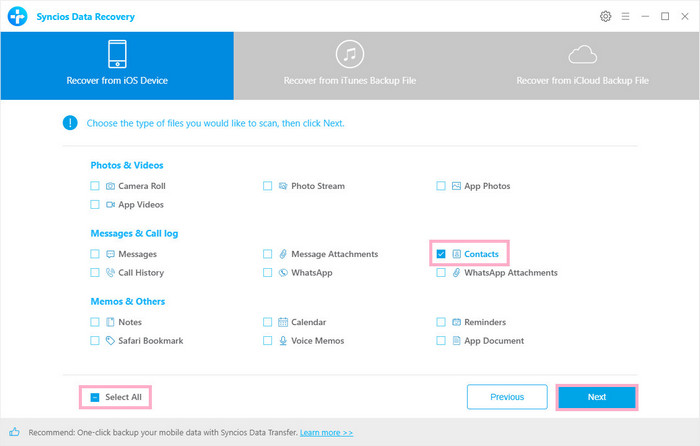
Task: Open the Learn more link
Action: click(x=326, y=433)
